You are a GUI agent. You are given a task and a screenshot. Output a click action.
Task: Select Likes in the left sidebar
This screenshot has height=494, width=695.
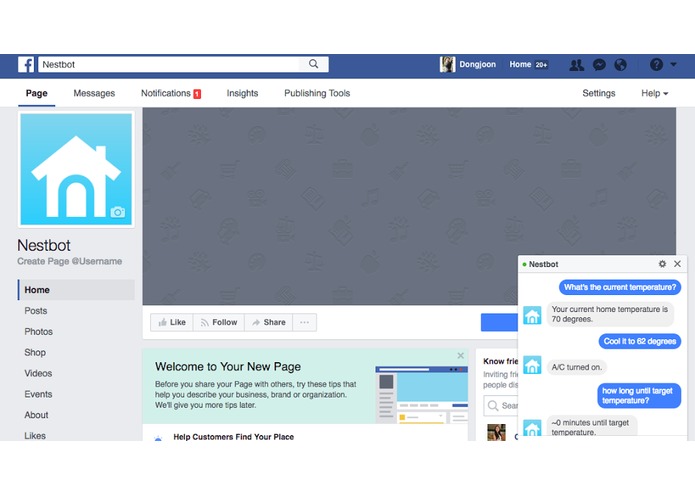pyautogui.click(x=35, y=436)
